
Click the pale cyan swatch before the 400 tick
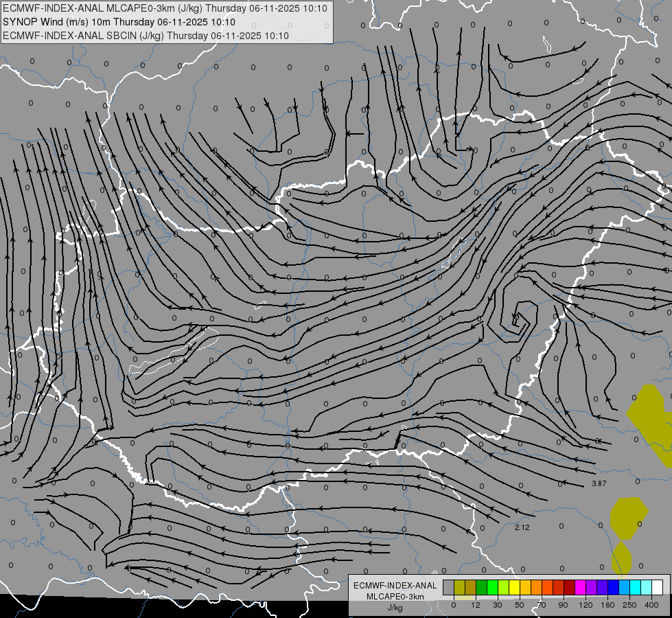647,587
